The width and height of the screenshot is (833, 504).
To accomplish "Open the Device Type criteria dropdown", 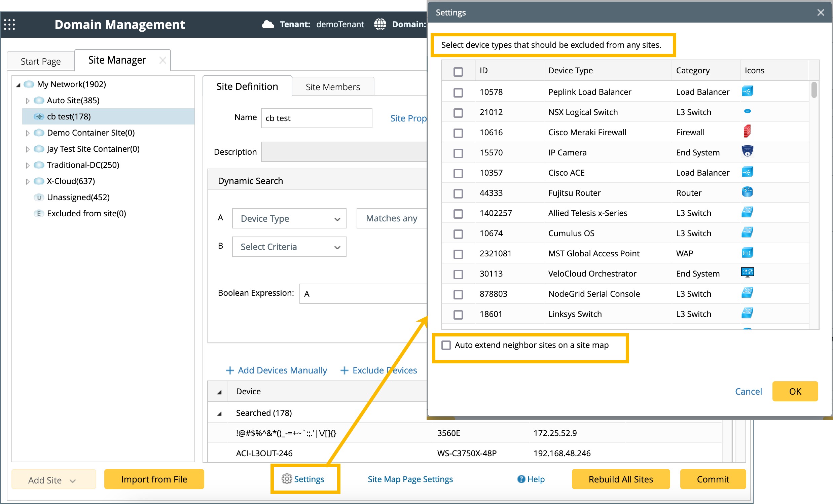I will [289, 218].
